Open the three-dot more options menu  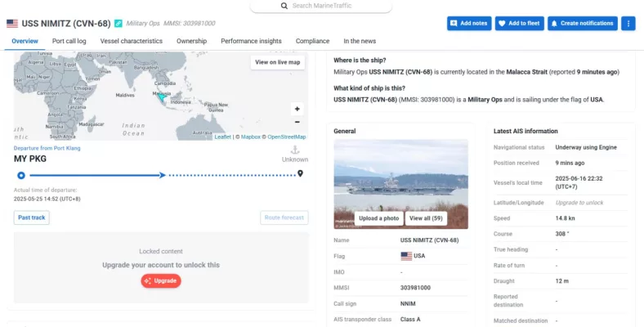[628, 24]
